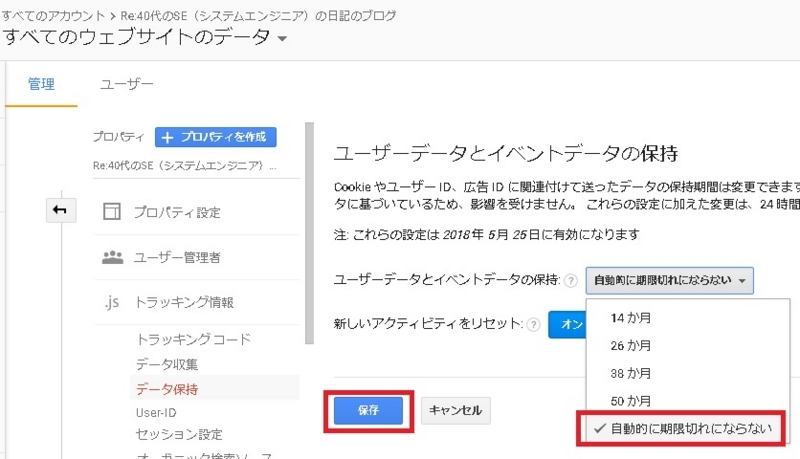The image size is (800, 459).
Task: Click the property name Re:40代のSE selector
Action: coord(185,166)
